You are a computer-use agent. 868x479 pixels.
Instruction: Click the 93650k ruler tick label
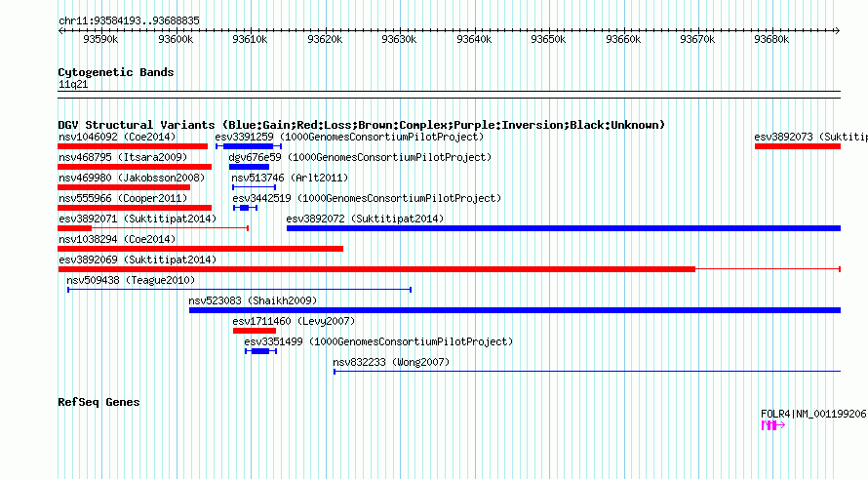tap(548, 39)
